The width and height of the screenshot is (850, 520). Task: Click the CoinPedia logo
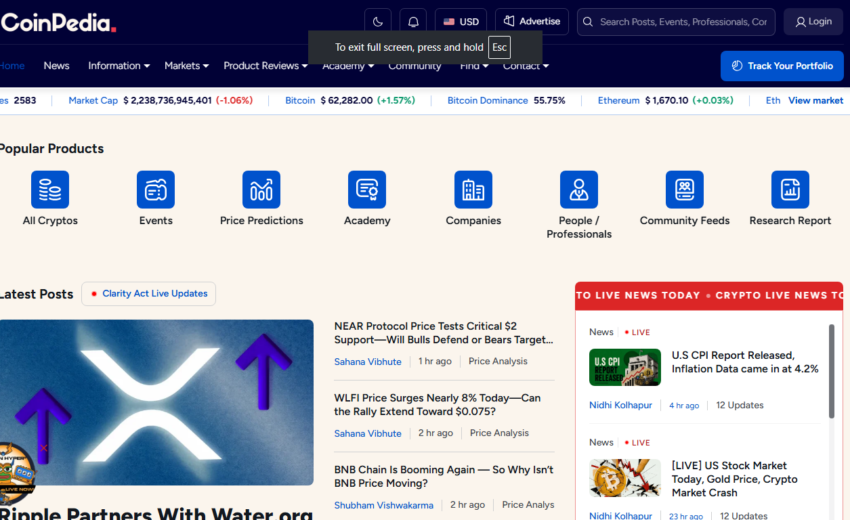[x=58, y=22]
